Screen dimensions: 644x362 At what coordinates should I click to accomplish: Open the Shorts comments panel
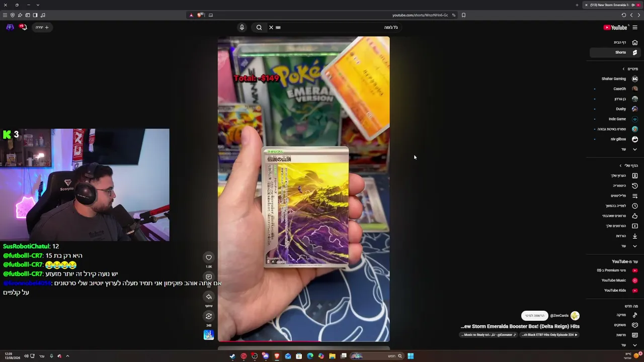pyautogui.click(x=209, y=277)
